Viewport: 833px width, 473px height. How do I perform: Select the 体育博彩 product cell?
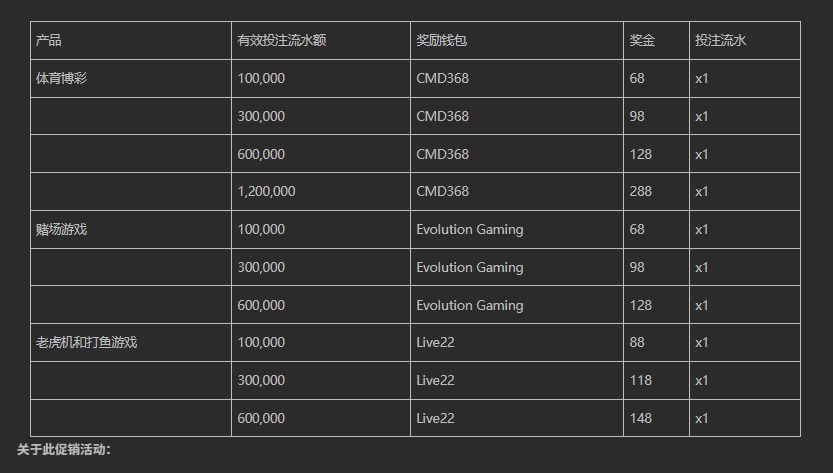tap(62, 78)
